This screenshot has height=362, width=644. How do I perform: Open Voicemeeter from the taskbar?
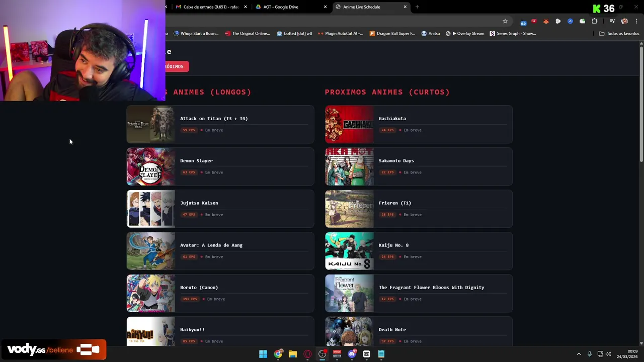coord(337,354)
